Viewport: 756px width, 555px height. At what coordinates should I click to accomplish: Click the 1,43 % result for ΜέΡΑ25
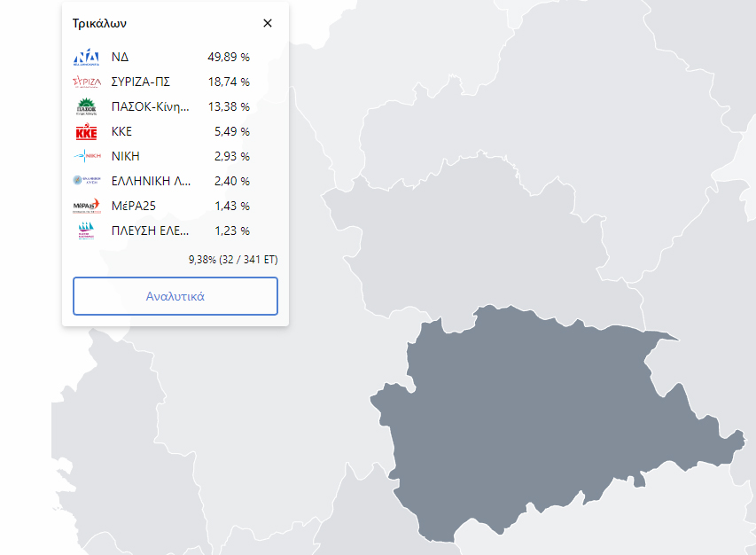(231, 206)
